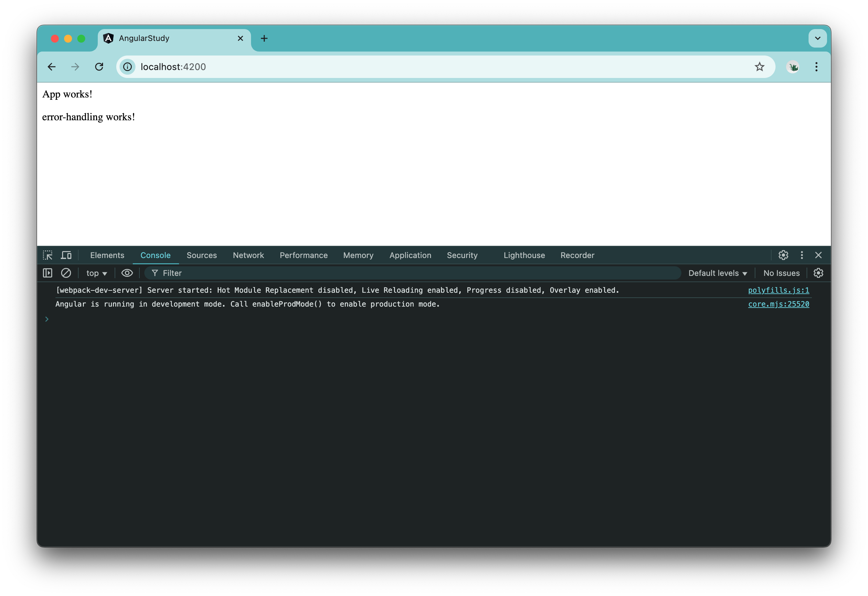
Task: Close the DevTools panel
Action: [819, 255]
